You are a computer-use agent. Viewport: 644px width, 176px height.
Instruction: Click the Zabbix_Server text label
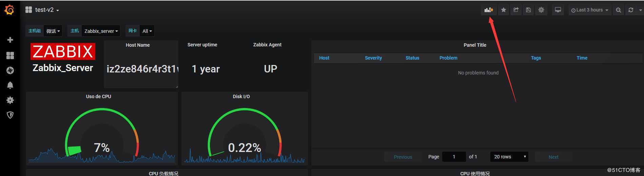(x=63, y=68)
